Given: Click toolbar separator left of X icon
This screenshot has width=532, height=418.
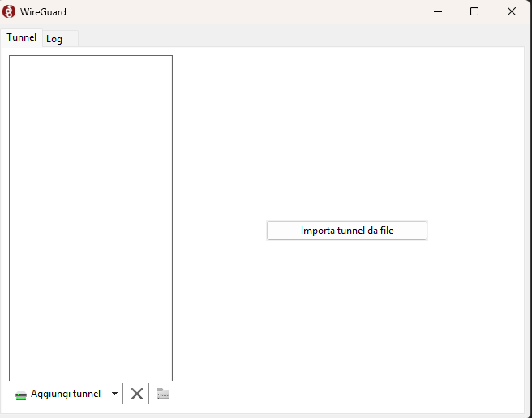Looking at the screenshot, I should point(123,394).
